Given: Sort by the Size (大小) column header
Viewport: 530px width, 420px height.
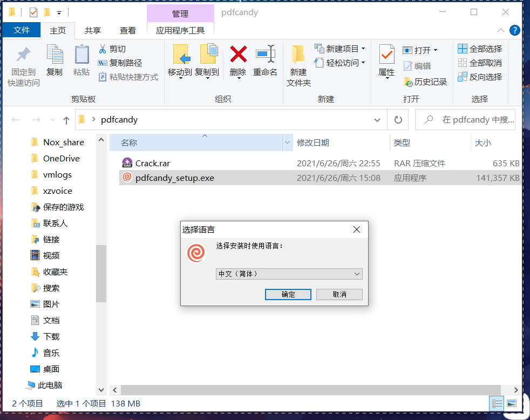Looking at the screenshot, I should click(x=496, y=143).
